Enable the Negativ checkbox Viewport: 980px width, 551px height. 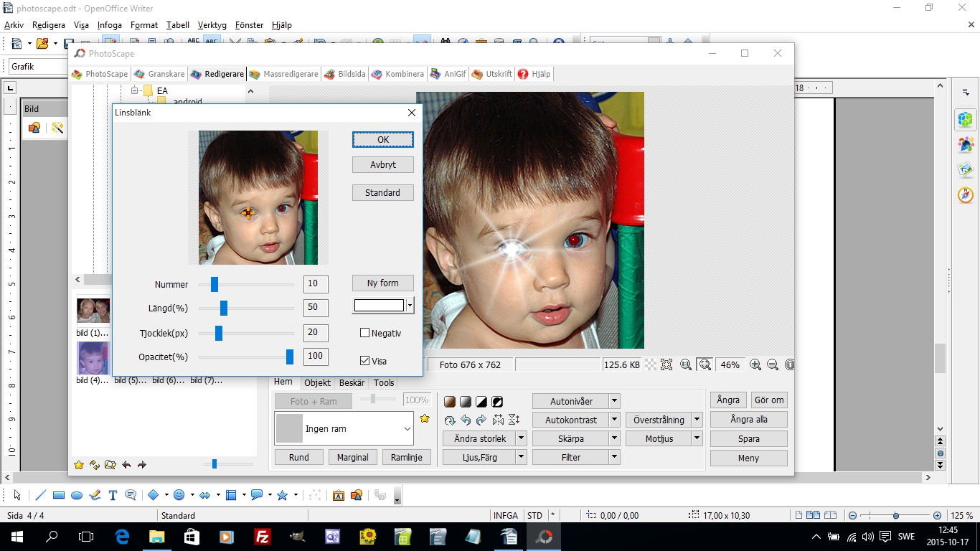point(364,333)
